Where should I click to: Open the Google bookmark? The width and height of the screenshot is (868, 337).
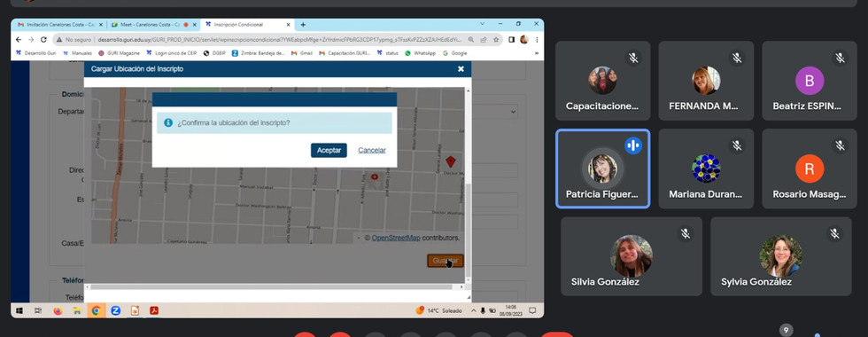pos(455,53)
